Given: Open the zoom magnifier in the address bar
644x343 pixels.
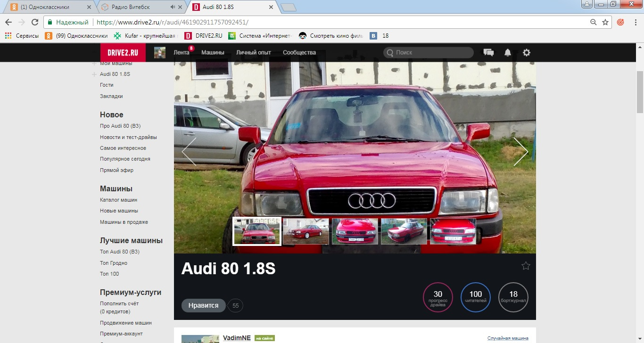Looking at the screenshot, I should (x=594, y=22).
